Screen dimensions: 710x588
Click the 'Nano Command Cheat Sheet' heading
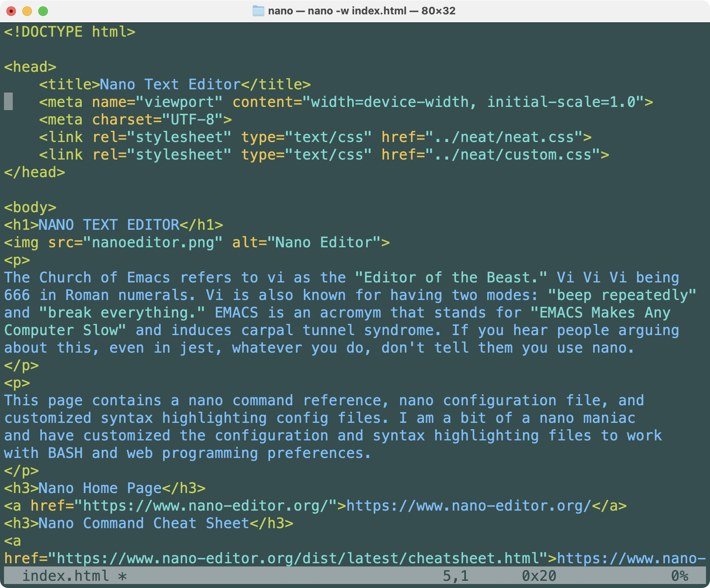coord(144,523)
